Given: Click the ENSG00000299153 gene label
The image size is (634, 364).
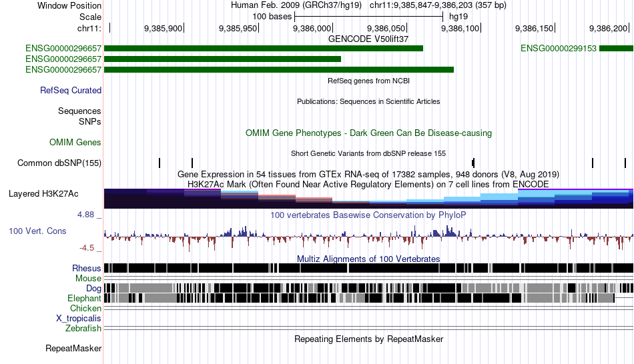Looking at the screenshot, I should [559, 49].
